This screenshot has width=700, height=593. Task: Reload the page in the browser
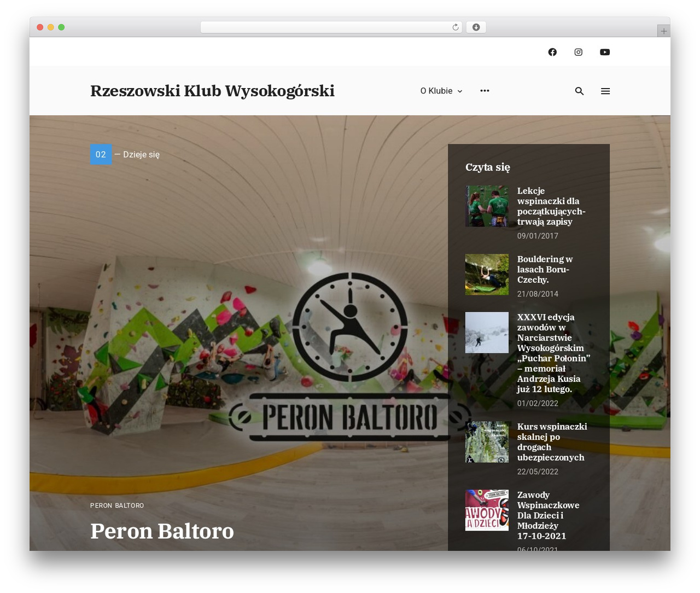tap(455, 27)
